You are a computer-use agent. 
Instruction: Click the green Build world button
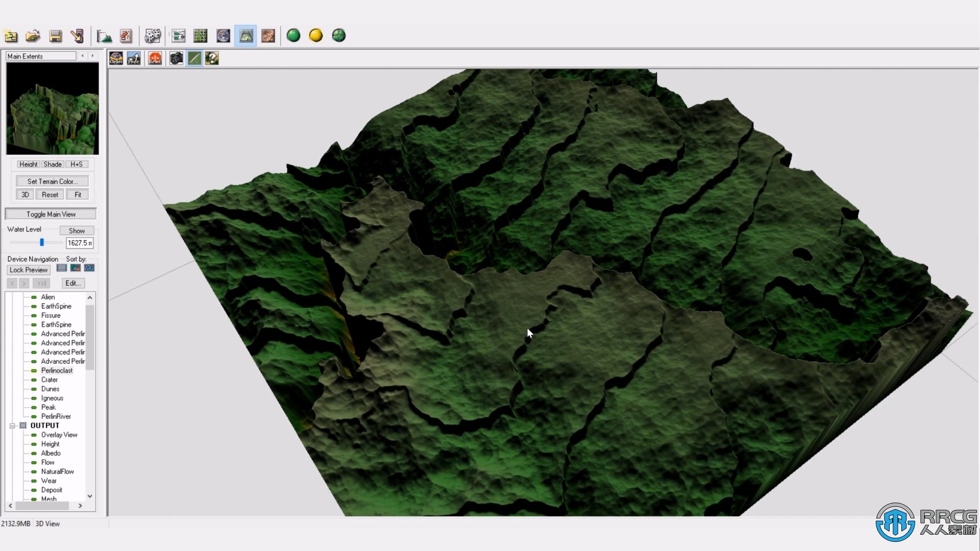coord(293,35)
